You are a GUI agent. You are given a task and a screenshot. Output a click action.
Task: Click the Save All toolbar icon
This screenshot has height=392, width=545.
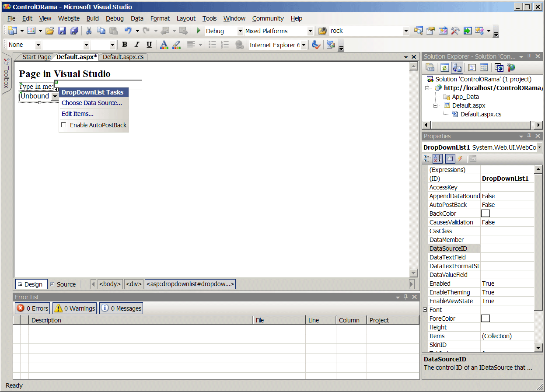74,31
